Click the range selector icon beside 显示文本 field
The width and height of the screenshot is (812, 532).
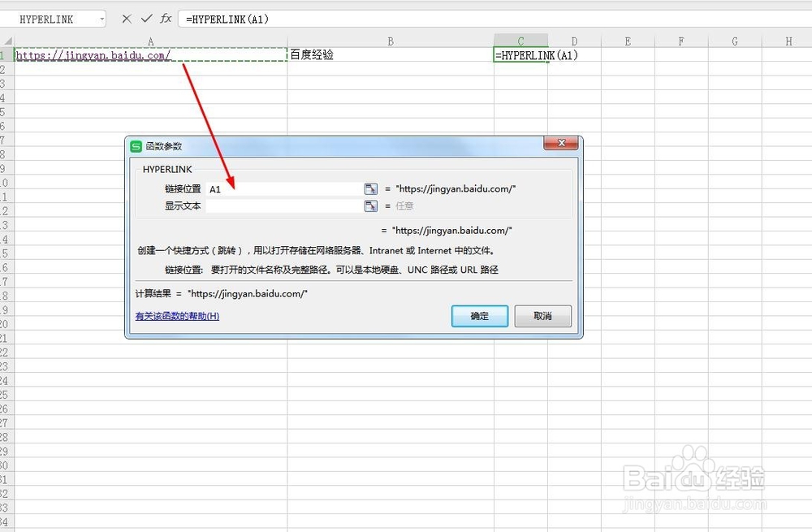[371, 205]
